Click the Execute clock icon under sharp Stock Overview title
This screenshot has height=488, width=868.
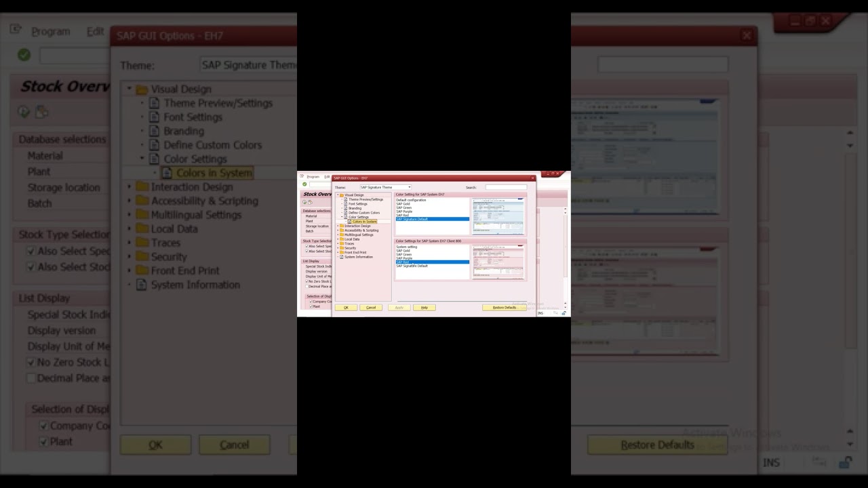[x=304, y=202]
